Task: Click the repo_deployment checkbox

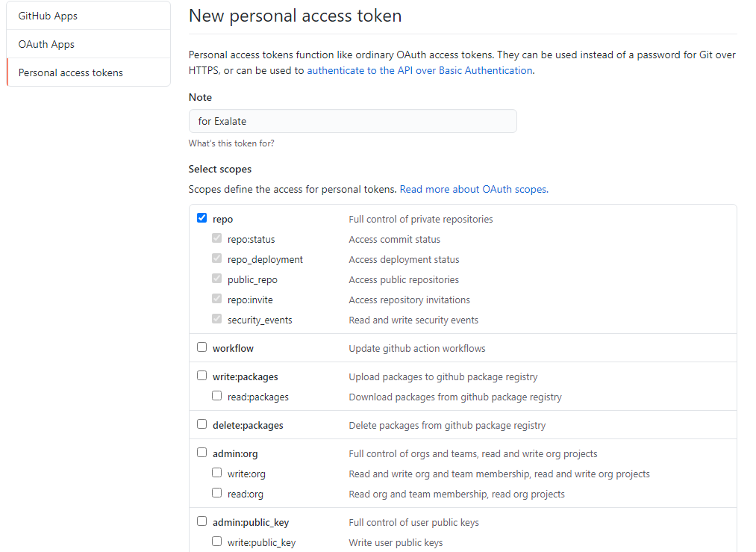Action: (216, 258)
